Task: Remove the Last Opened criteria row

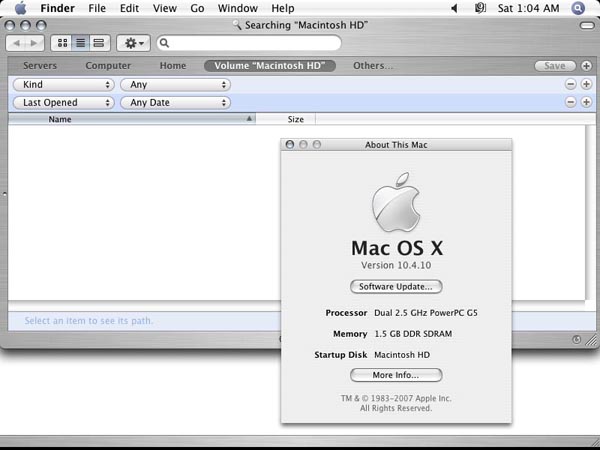Action: tap(571, 102)
